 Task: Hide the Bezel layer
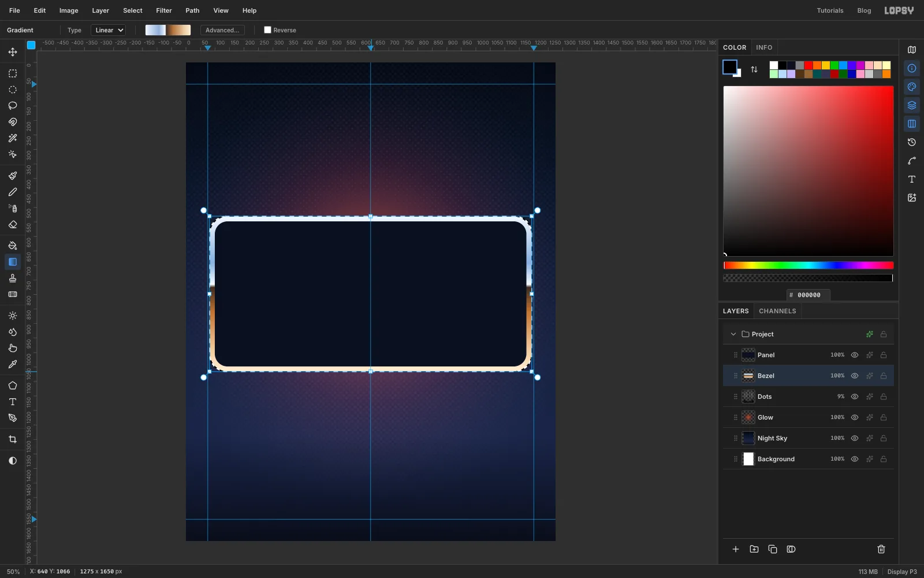pos(855,376)
